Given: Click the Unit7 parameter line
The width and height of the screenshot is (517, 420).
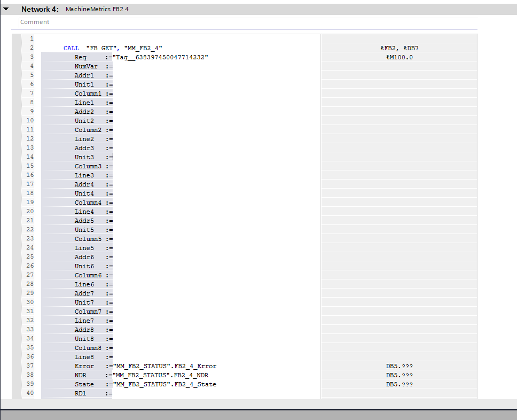Looking at the screenshot, I should (84, 302).
